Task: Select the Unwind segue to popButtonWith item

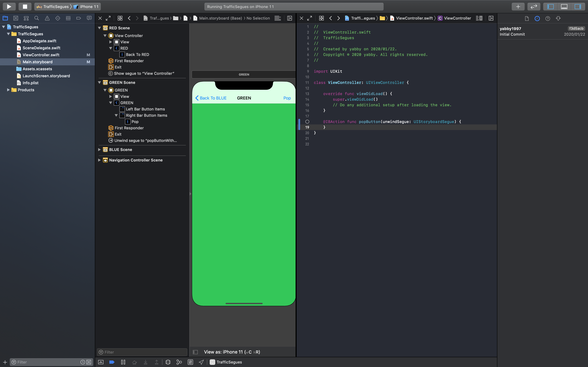Action: tap(145, 141)
